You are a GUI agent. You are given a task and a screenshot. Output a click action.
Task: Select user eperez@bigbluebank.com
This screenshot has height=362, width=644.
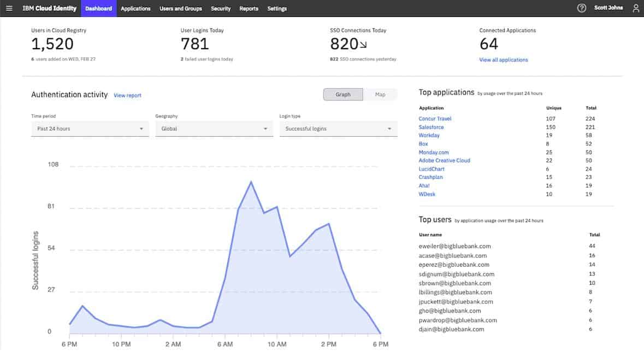click(x=454, y=265)
